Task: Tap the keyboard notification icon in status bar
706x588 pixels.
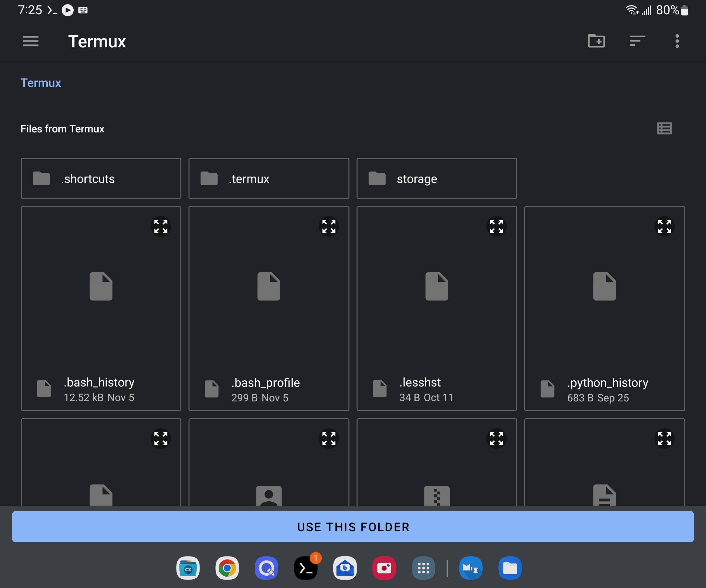Action: (83, 10)
